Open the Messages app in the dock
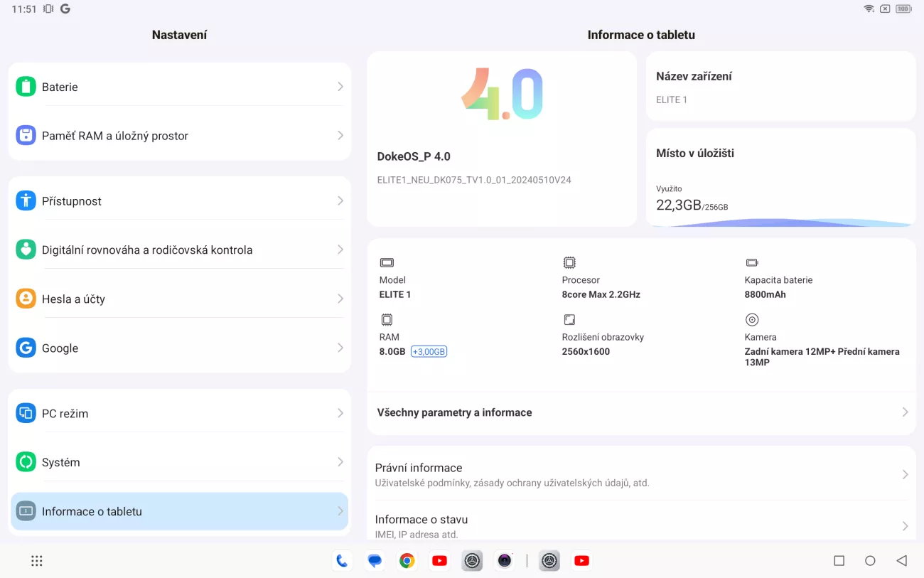Image resolution: width=924 pixels, height=578 pixels. click(375, 561)
